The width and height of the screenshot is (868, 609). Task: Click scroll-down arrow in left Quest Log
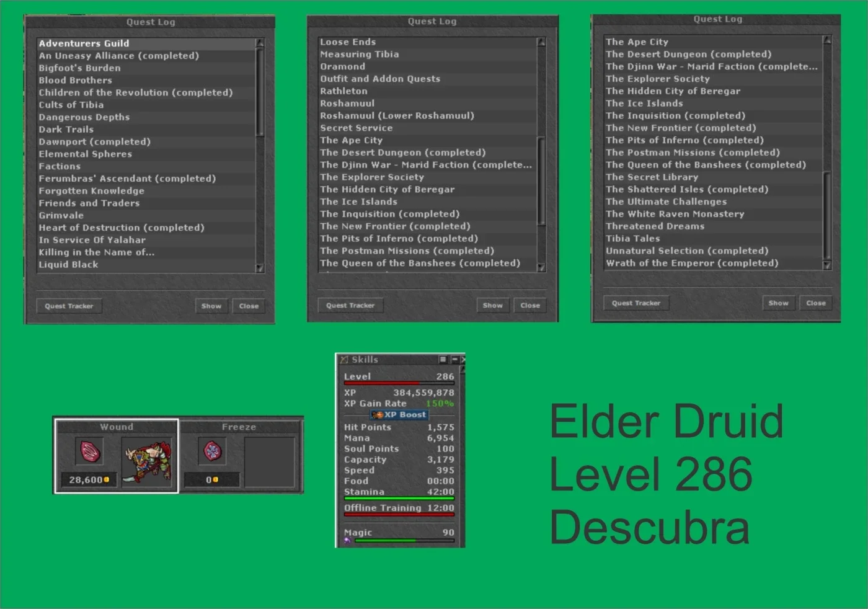tap(260, 268)
